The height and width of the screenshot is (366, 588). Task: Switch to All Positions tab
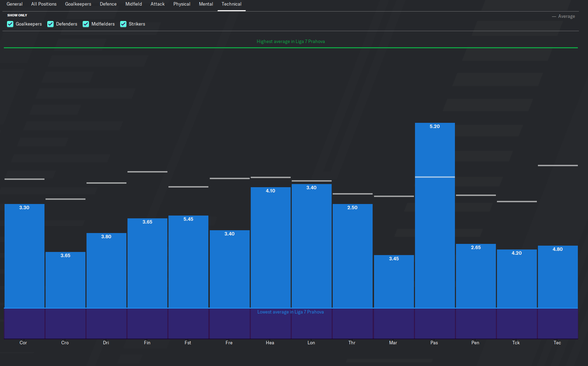[44, 4]
